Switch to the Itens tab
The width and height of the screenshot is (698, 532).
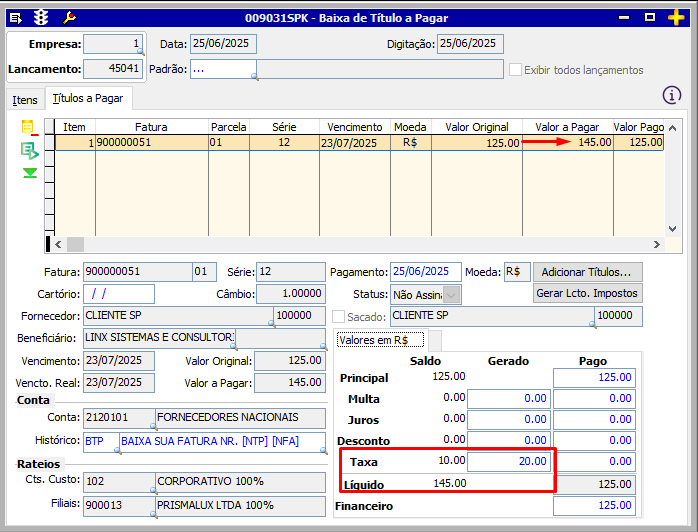point(25,100)
